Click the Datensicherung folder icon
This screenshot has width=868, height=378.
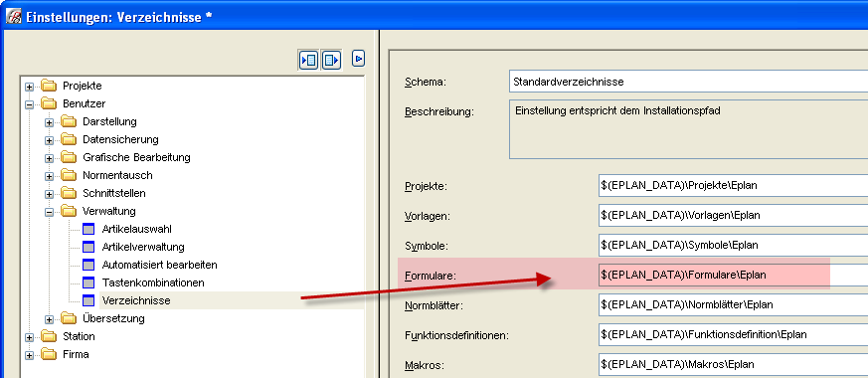[x=69, y=139]
